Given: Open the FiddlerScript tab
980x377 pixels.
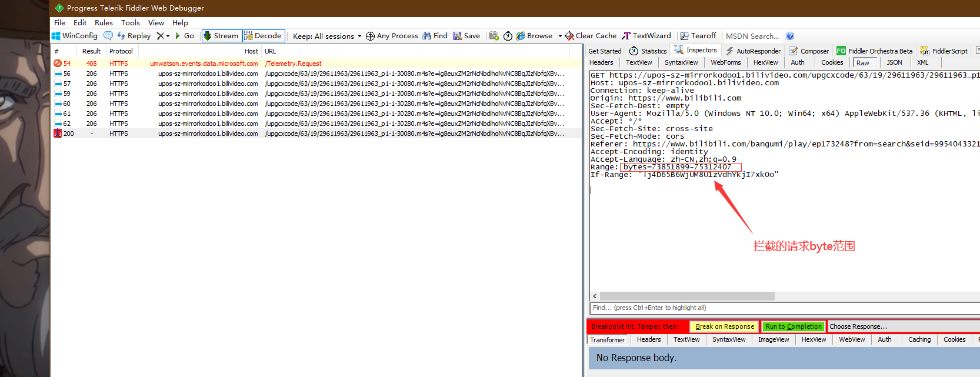Looking at the screenshot, I should pos(944,51).
